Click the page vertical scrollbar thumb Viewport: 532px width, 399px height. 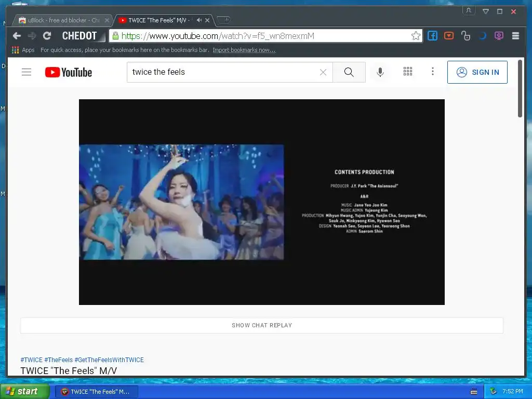520,89
